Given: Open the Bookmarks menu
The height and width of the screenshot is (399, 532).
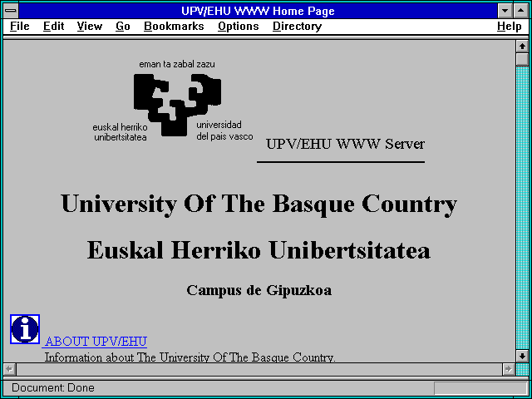Looking at the screenshot, I should tap(174, 27).
